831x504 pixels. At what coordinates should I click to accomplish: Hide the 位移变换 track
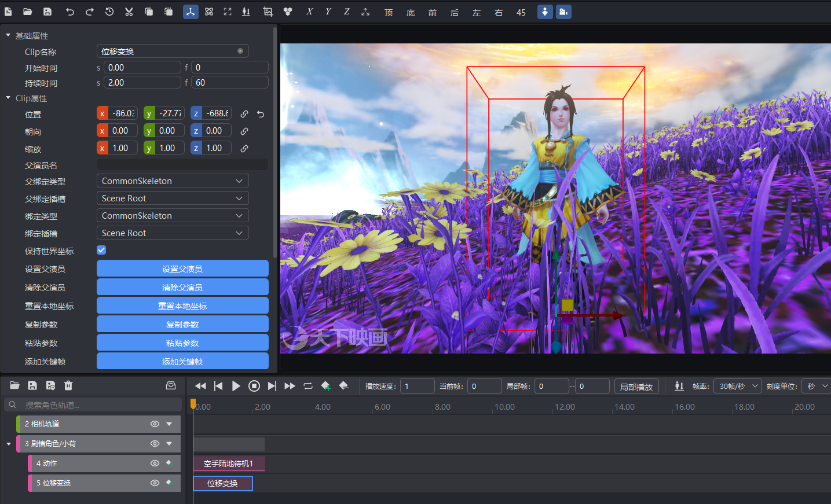point(155,483)
